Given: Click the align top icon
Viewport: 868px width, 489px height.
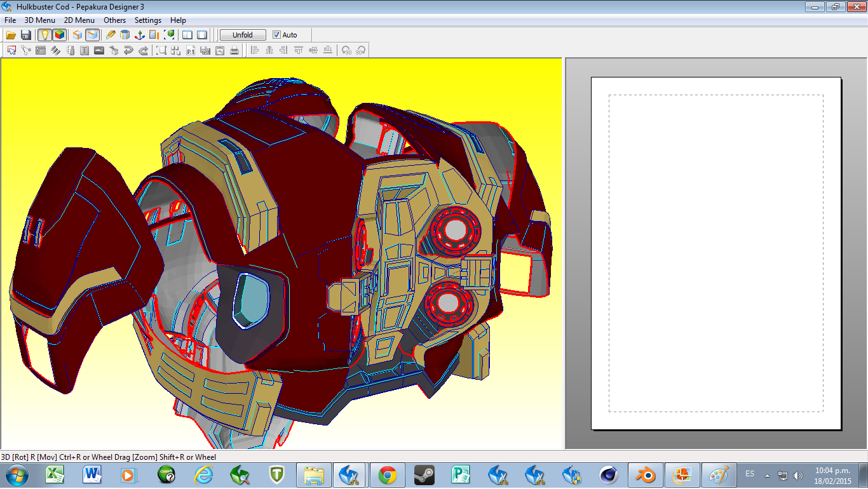Looking at the screenshot, I should (x=299, y=50).
